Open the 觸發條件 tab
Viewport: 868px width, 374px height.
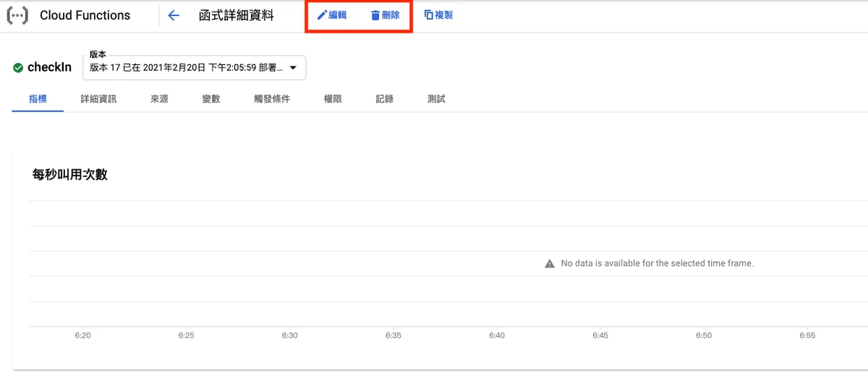click(271, 99)
